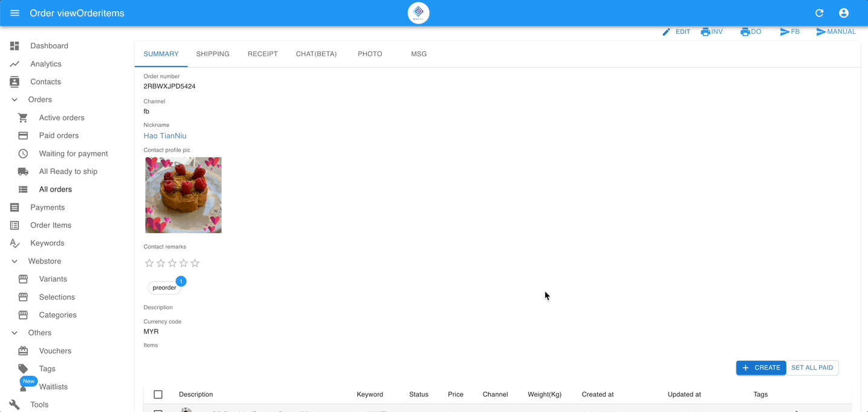Image resolution: width=868 pixels, height=412 pixels.
Task: Click the refresh icon in header
Action: (x=820, y=13)
